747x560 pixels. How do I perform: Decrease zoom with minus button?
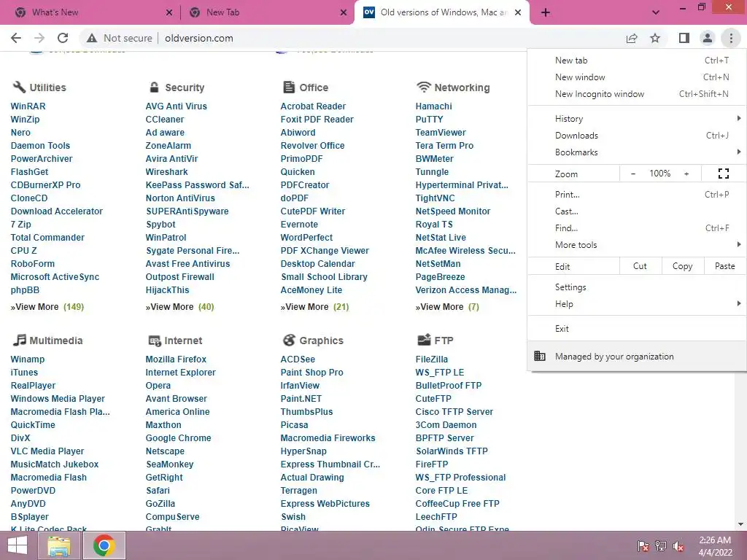point(633,174)
